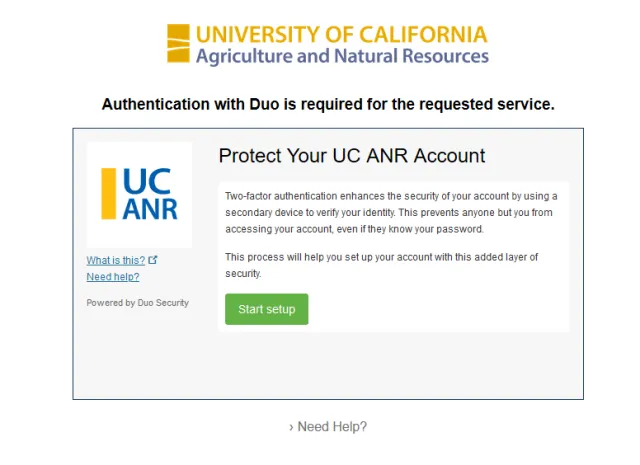Click the blue "UC" letters in the logo
The width and height of the screenshot is (640, 465).
147,181
